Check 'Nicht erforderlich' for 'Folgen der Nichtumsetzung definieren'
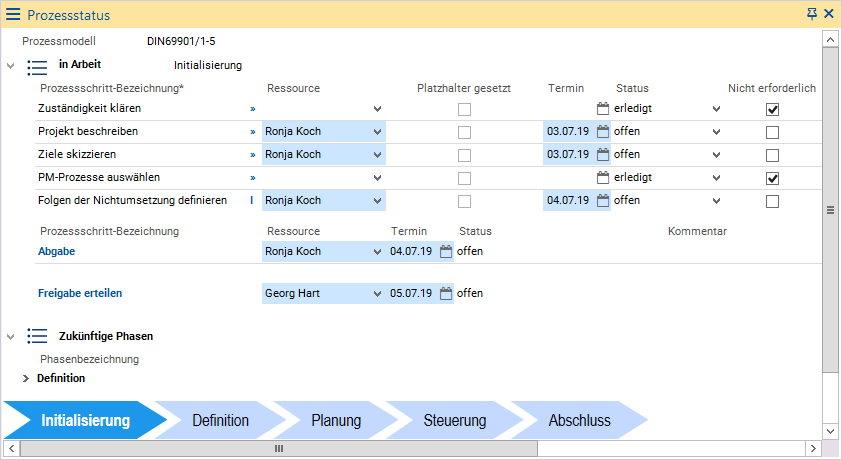The height and width of the screenshot is (460, 842). pyautogui.click(x=772, y=201)
